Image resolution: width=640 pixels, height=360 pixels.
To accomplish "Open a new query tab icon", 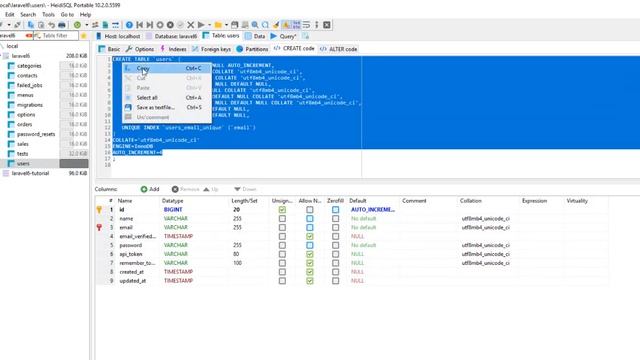I will pyautogui.click(x=305, y=36).
